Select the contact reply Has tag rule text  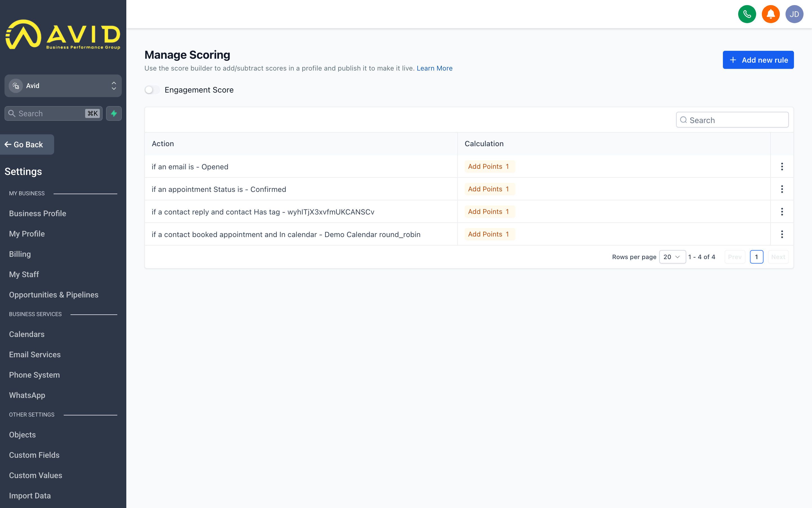263,212
